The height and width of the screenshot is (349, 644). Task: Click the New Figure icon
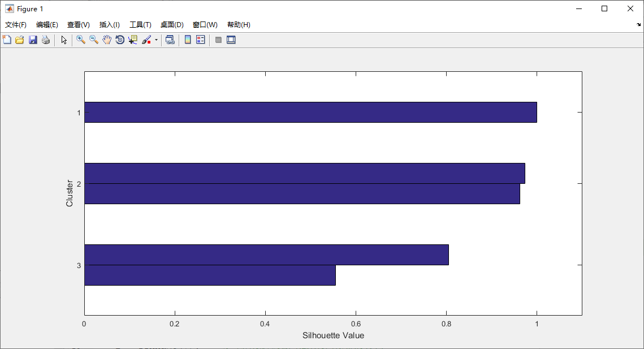[x=7, y=40]
